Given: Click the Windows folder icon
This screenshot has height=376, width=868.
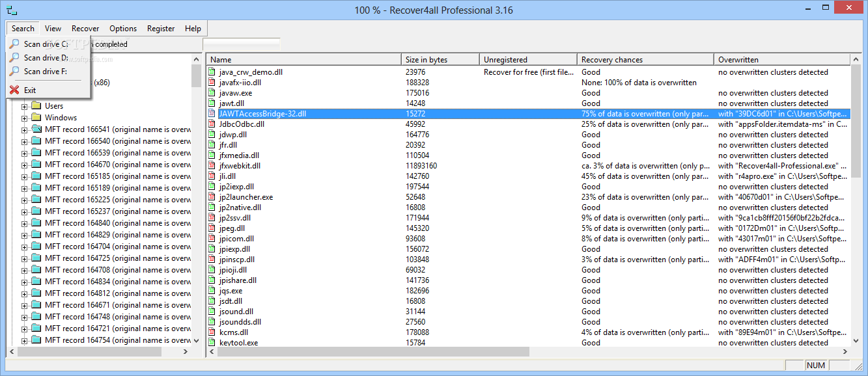Looking at the screenshot, I should 36,118.
